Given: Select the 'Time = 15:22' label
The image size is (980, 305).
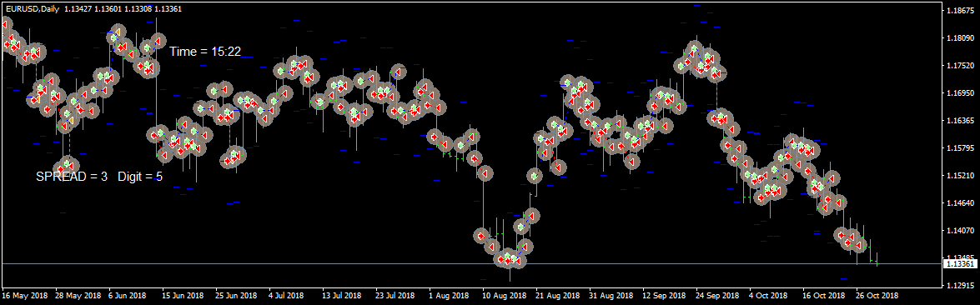Looking at the screenshot, I should tap(205, 52).
